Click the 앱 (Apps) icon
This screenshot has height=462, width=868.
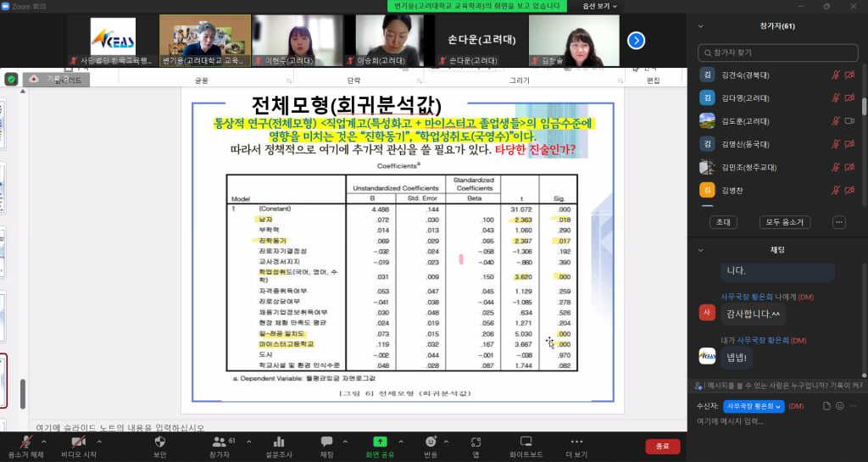coord(476,442)
